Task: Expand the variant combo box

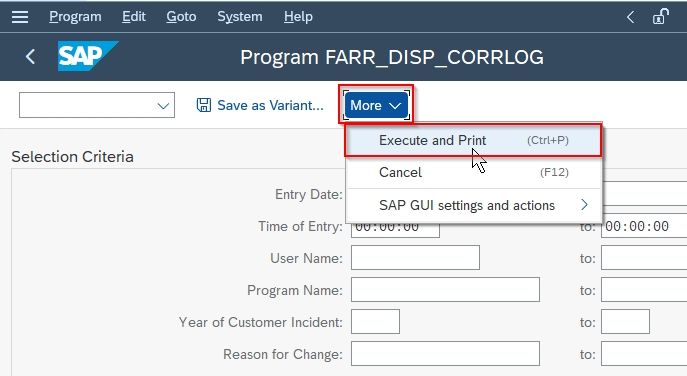Action: [163, 106]
